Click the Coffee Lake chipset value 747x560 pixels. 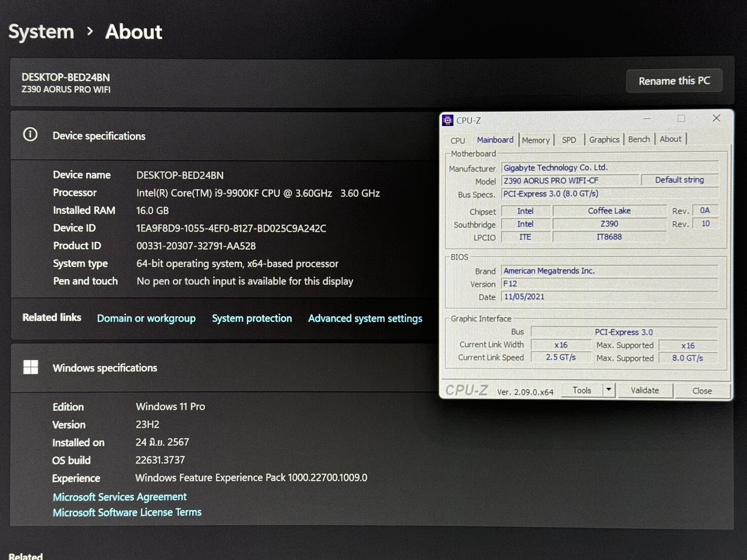[609, 211]
